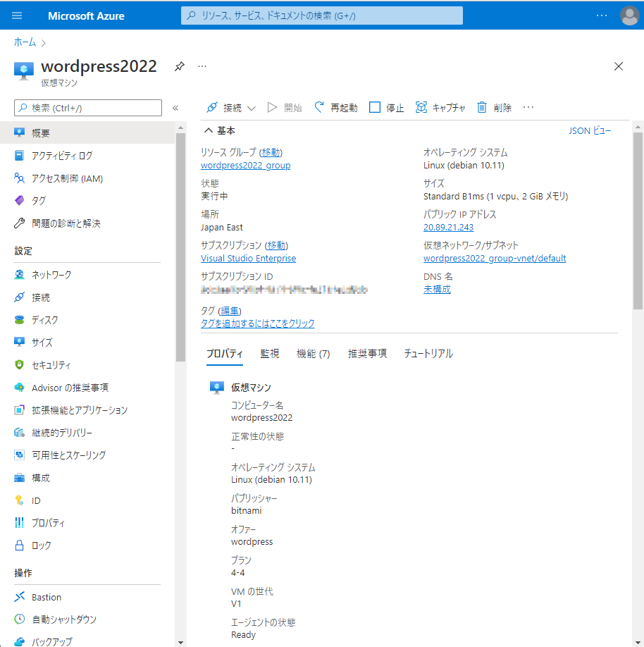
Task: Focus the sidebar 検索 (Ctrl+/) field
Action: [88, 108]
